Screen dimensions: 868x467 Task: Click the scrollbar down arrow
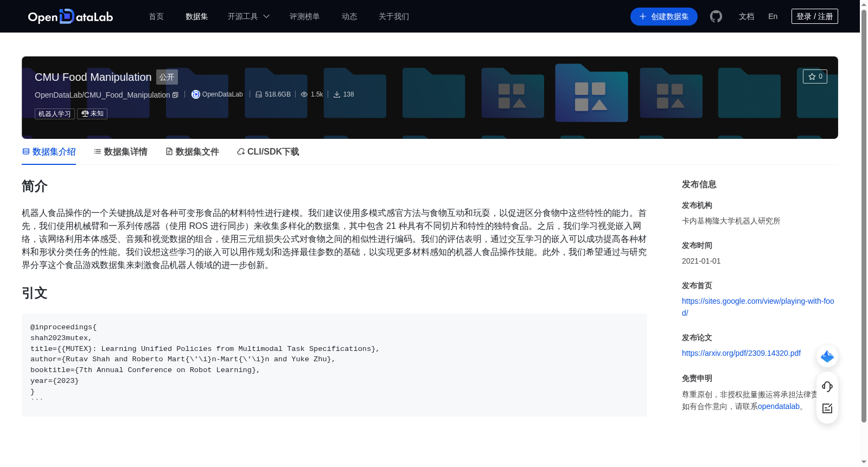coord(864,462)
